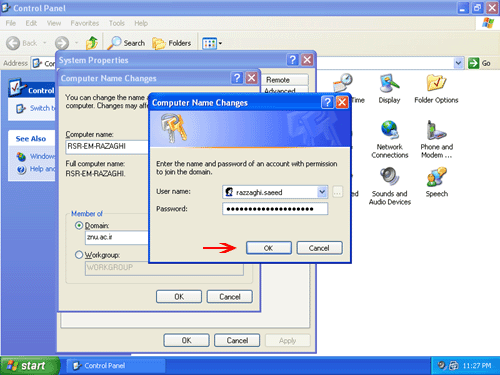
Task: Open Phone and Modem options icon
Action: coord(436,139)
